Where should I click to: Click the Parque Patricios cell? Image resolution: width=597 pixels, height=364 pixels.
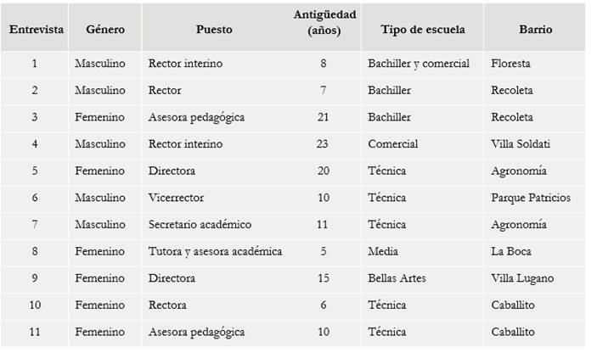click(530, 198)
